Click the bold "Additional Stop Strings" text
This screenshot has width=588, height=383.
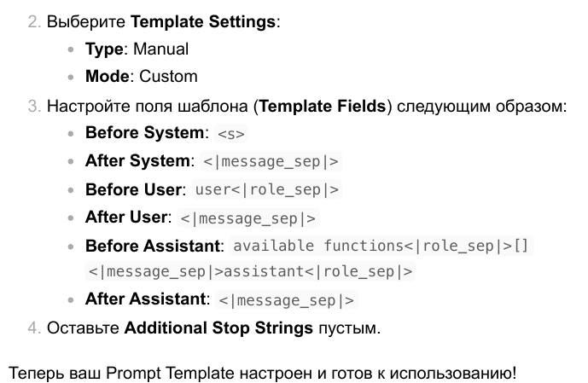click(x=219, y=328)
